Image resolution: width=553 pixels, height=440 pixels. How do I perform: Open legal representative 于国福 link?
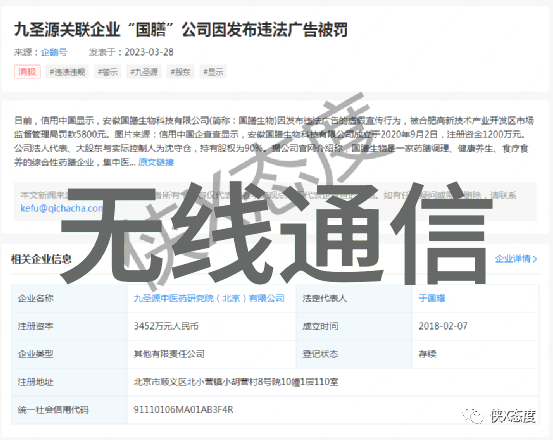point(432,298)
